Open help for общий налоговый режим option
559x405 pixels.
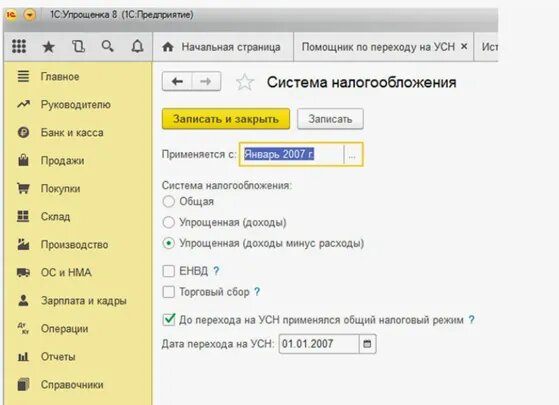(472, 319)
